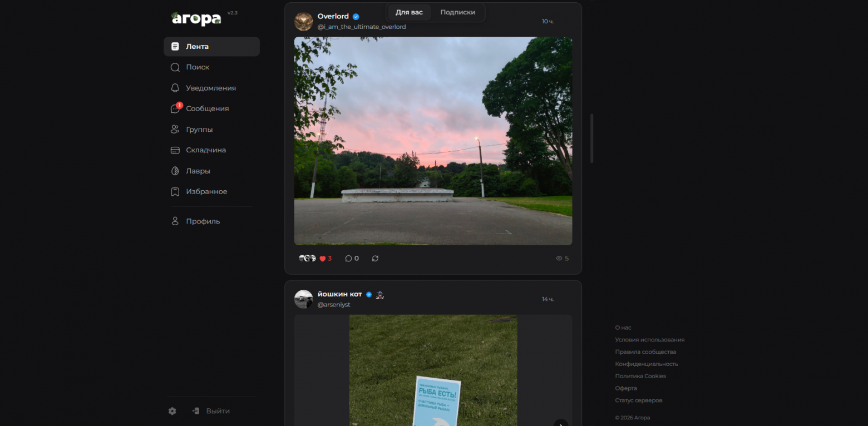Open the Условия использования link
Image resolution: width=868 pixels, height=426 pixels.
click(649, 340)
